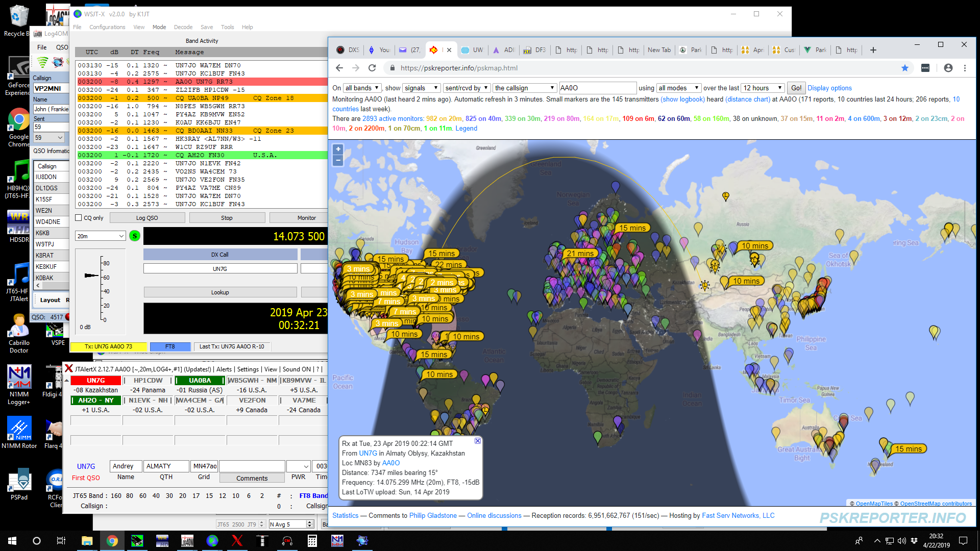Open the Configurations menu in WSJT-X

point(107,27)
